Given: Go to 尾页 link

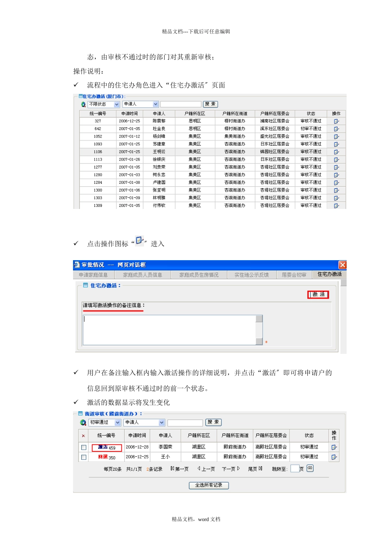Looking at the screenshot, I should coord(255,469).
